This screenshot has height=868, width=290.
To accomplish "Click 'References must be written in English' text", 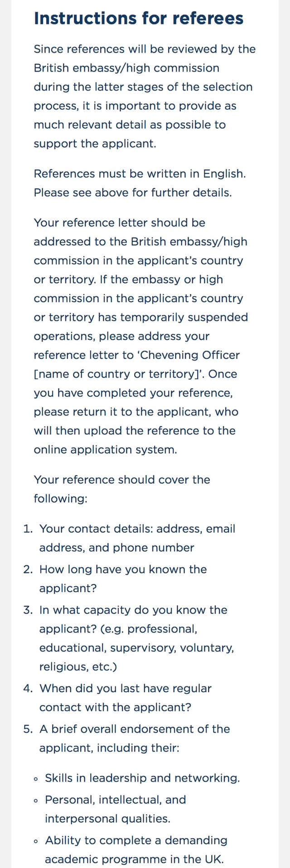I will [140, 174].
